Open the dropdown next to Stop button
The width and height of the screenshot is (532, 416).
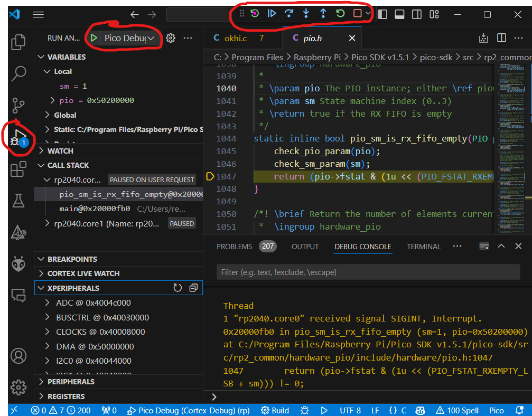368,14
